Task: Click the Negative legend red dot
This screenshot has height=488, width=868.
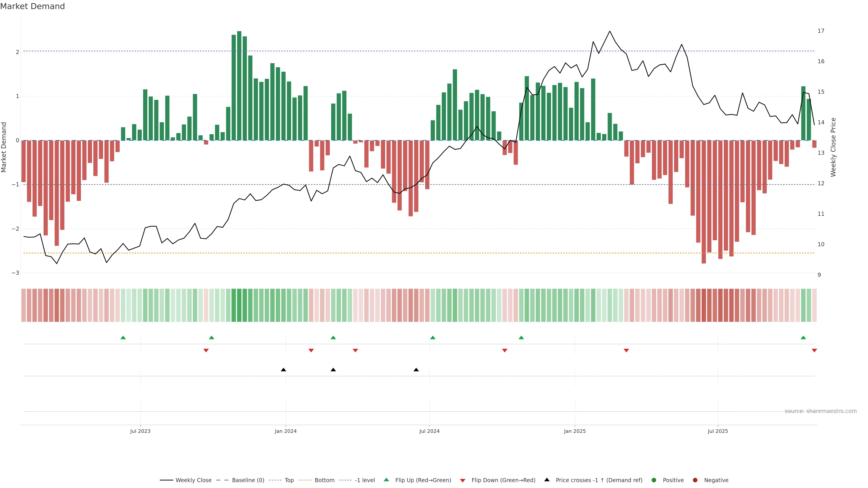Action: (x=695, y=480)
